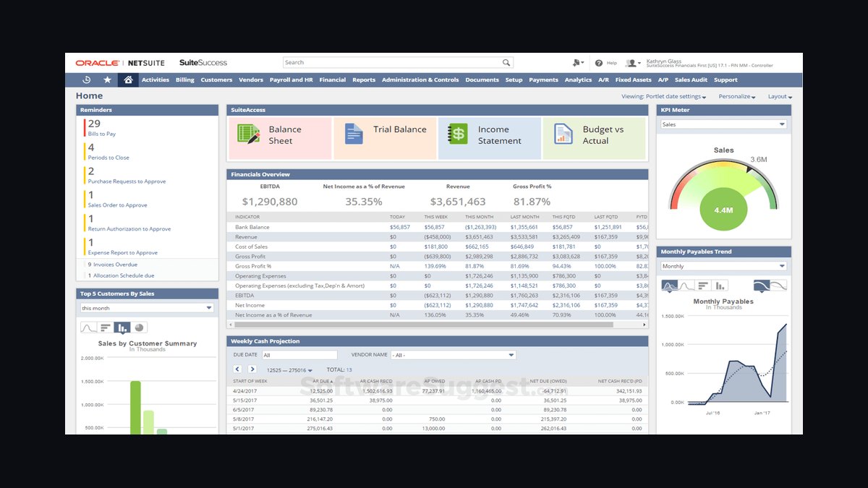Open the Help question mark icon

tap(599, 63)
